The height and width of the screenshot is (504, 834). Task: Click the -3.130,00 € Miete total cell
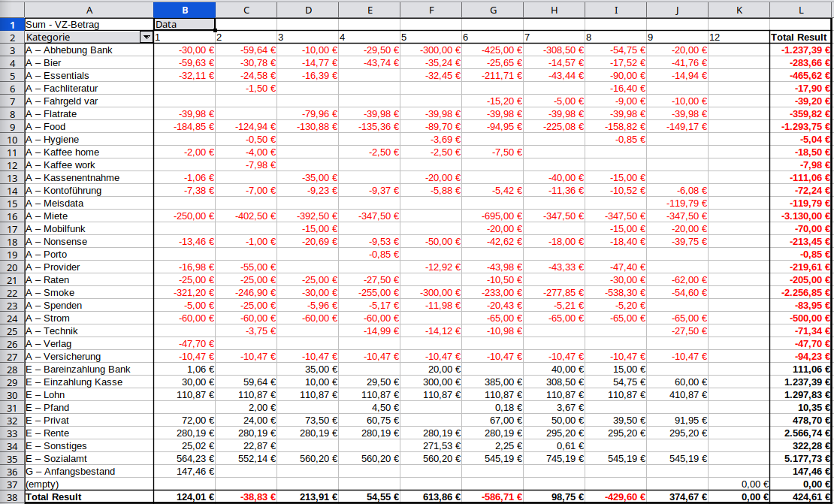point(800,216)
